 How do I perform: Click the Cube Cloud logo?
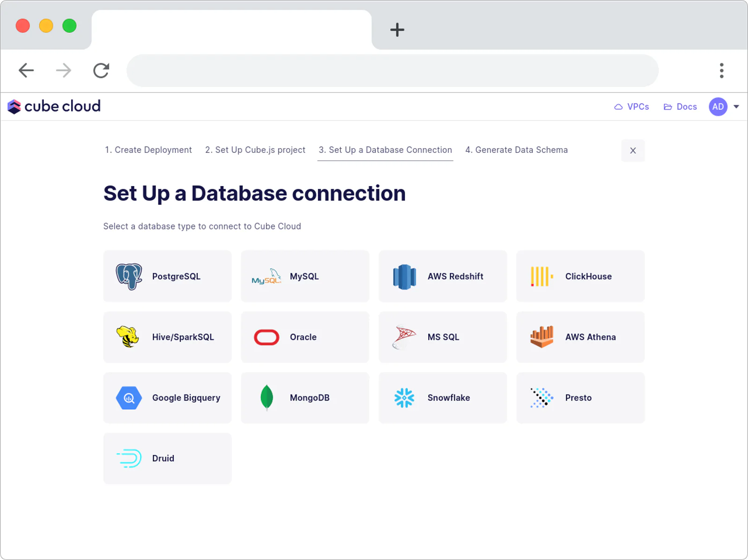(x=54, y=107)
